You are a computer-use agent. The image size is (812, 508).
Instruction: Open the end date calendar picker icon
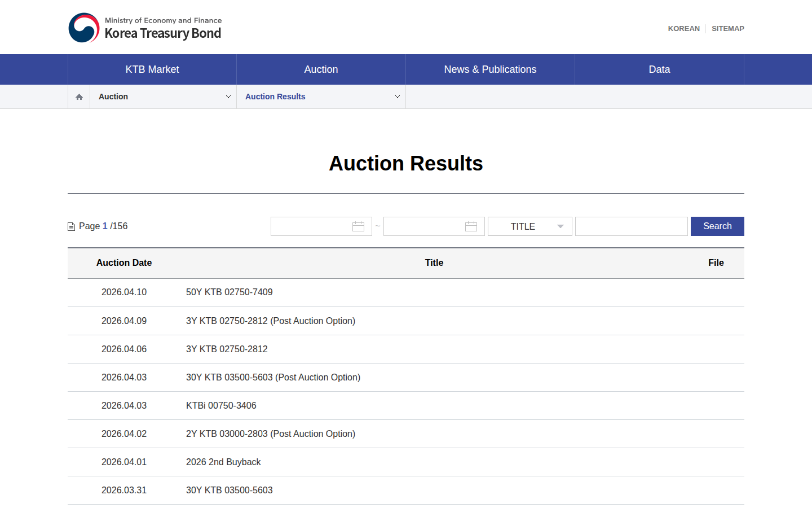coord(471,226)
